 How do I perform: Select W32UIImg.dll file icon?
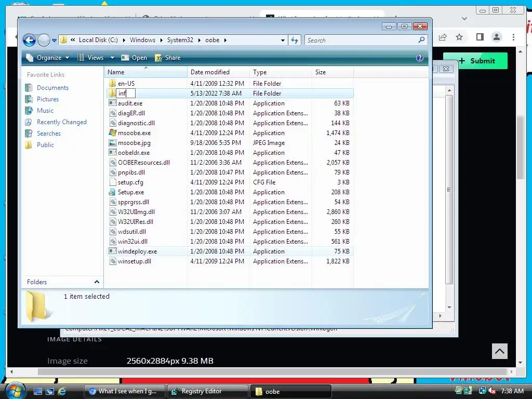[112, 212]
